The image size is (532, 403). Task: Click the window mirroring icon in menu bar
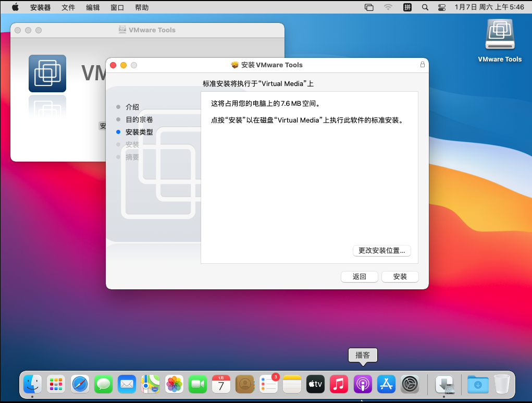(369, 7)
